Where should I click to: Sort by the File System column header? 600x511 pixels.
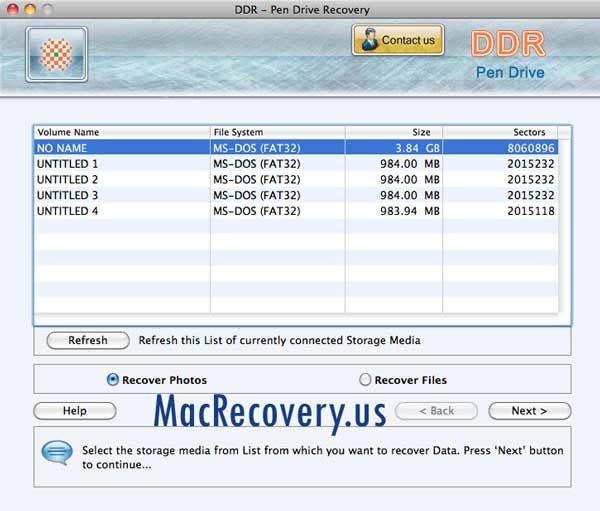pos(278,132)
